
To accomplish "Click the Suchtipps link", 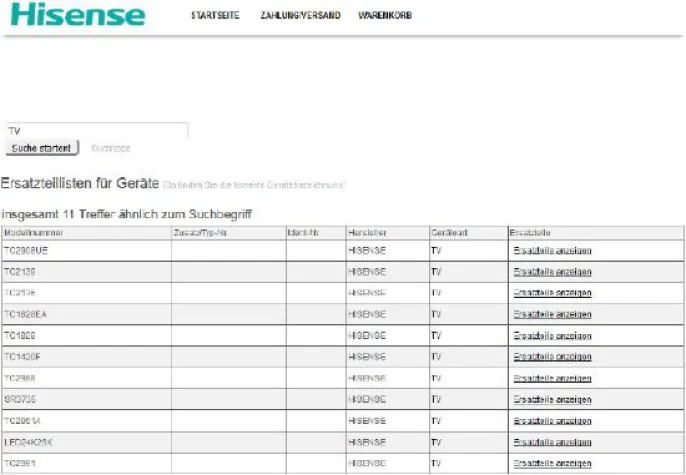I will [111, 148].
